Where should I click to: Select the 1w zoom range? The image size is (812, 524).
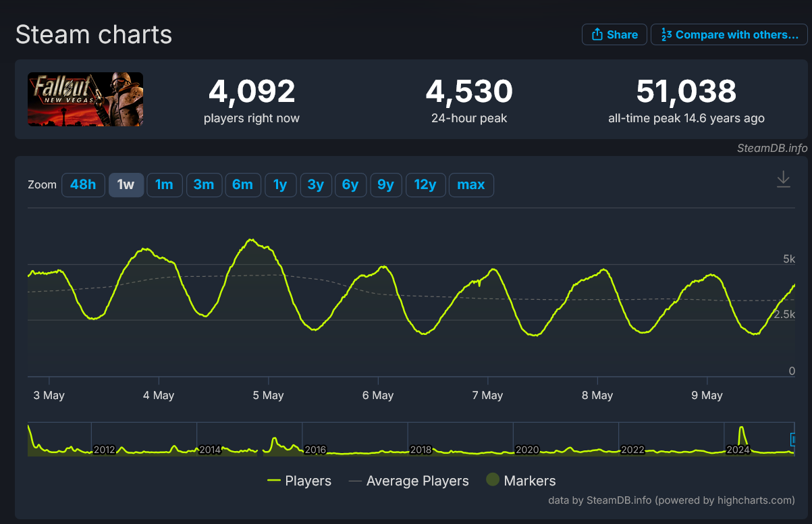[x=126, y=184]
